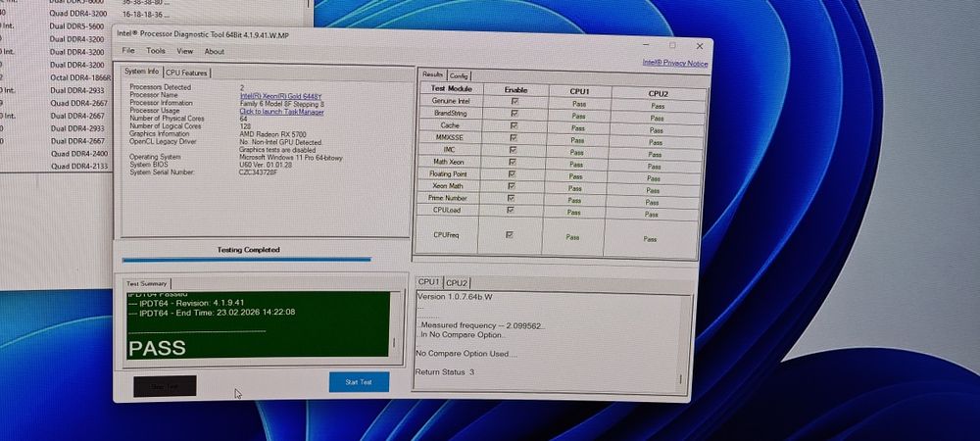Select the Prime Number CPU1 Pass cell

click(x=573, y=201)
